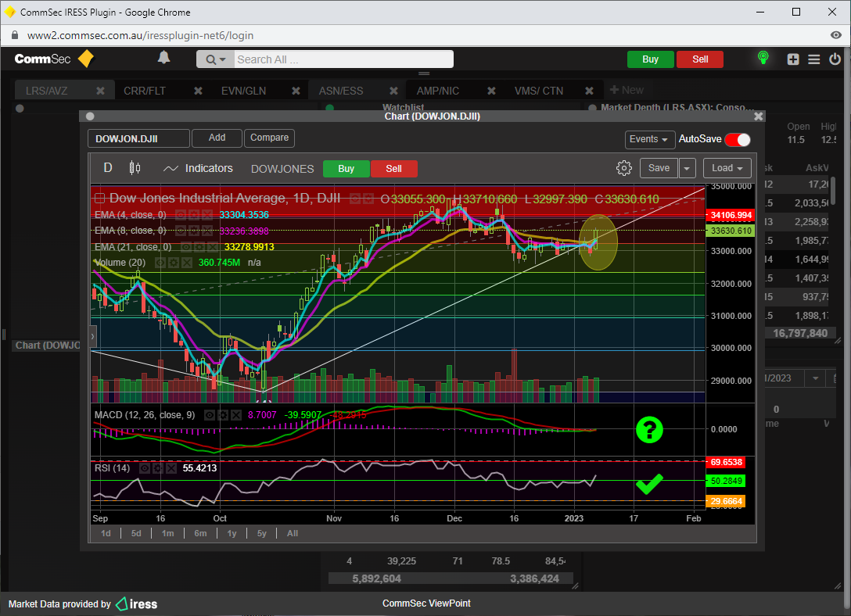Switch to the VMS/ CTN tab
Viewport: 851px width, 616px height.
pos(539,91)
